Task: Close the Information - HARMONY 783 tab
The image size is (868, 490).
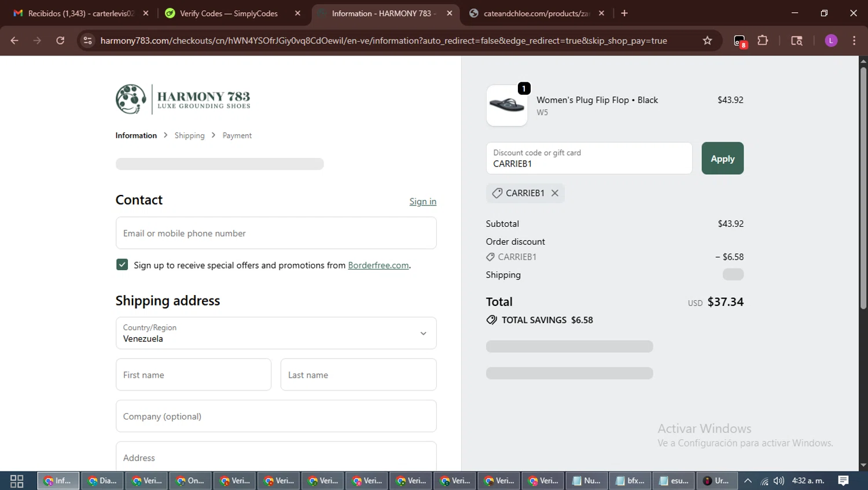Action: point(450,13)
